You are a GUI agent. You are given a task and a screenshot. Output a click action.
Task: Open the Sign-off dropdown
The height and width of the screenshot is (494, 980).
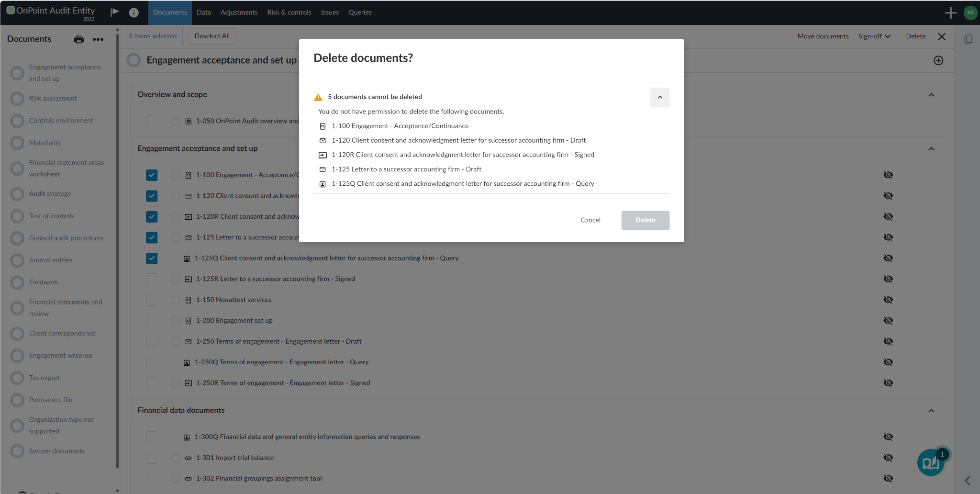[873, 36]
